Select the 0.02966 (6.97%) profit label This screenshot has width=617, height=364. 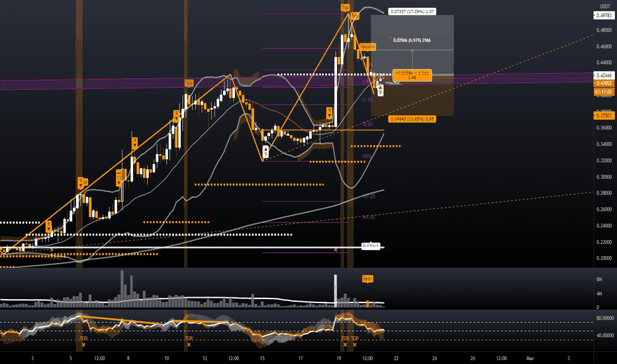point(412,40)
